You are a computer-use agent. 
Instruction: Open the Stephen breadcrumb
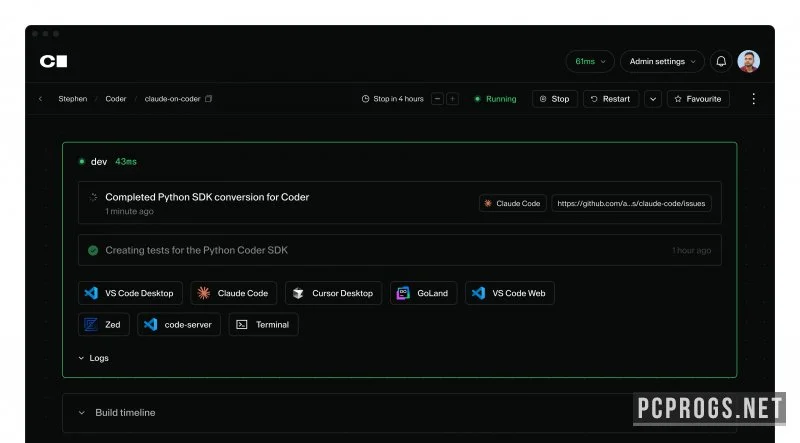tap(72, 99)
